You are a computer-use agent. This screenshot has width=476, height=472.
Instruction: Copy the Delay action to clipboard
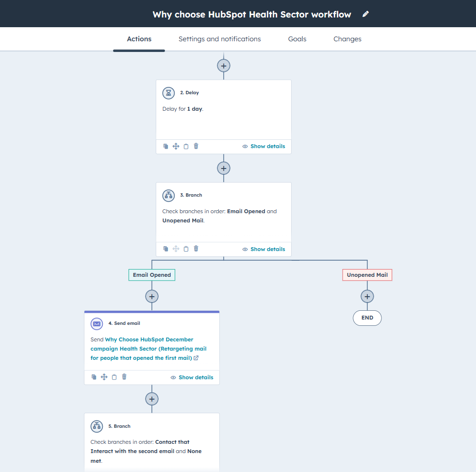click(x=186, y=146)
